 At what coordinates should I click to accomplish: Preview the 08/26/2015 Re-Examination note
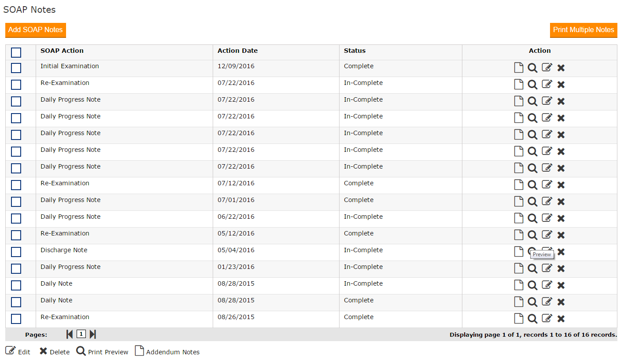(x=532, y=319)
